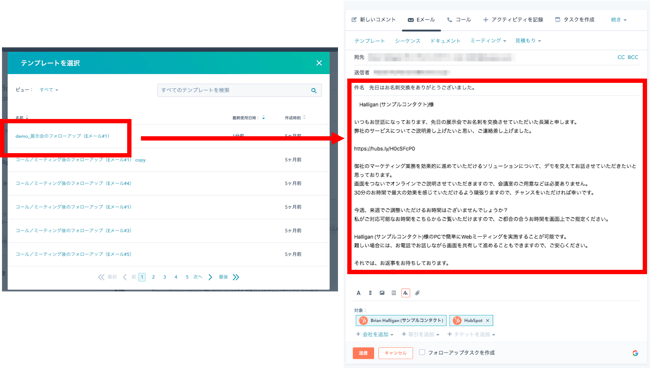
Task: Expand the チケットを追加 dropdown
Action: [x=471, y=334]
